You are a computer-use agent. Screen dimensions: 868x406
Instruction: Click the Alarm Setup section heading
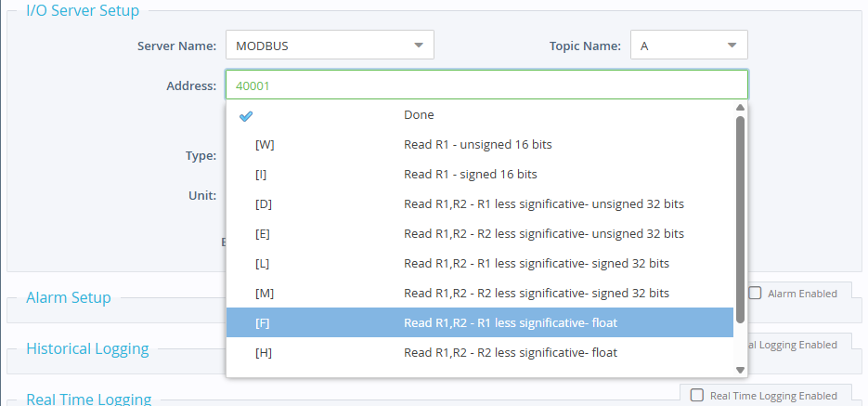tap(69, 298)
